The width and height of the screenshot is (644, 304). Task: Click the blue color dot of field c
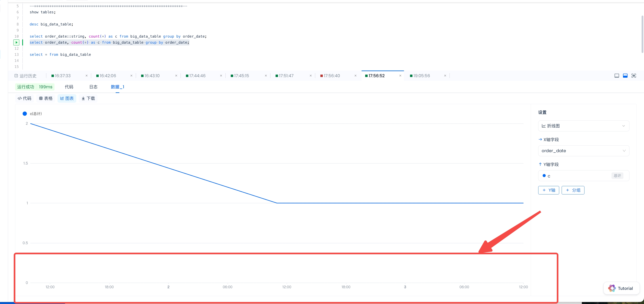pos(544,176)
